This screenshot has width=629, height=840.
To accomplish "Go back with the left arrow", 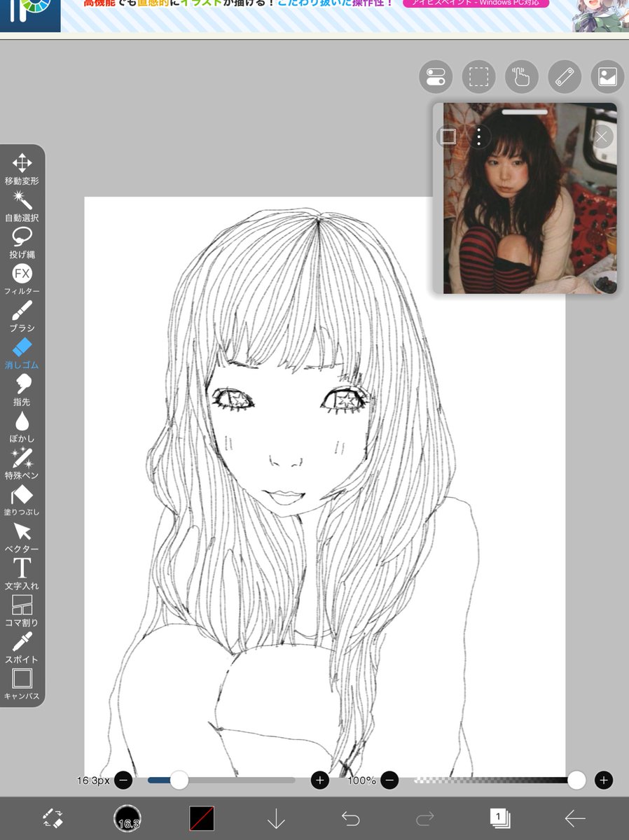I will pos(575,818).
